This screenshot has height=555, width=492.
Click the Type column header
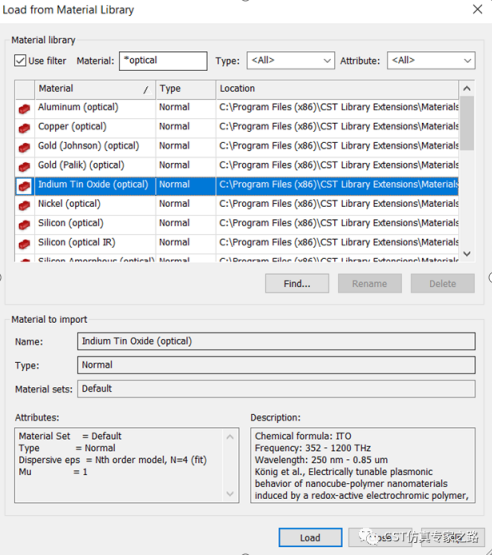point(185,89)
